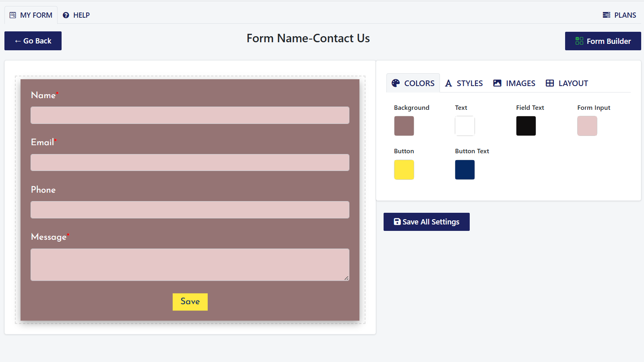Switch to the IMAGES tab

514,83
